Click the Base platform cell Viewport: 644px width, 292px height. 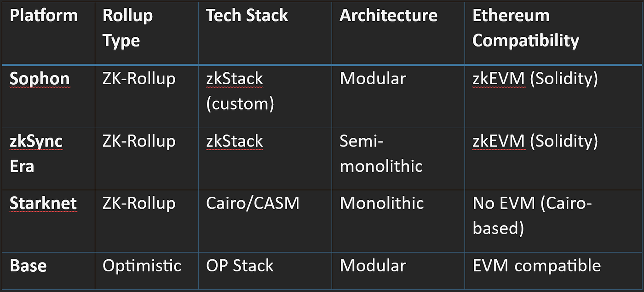[x=48, y=271]
